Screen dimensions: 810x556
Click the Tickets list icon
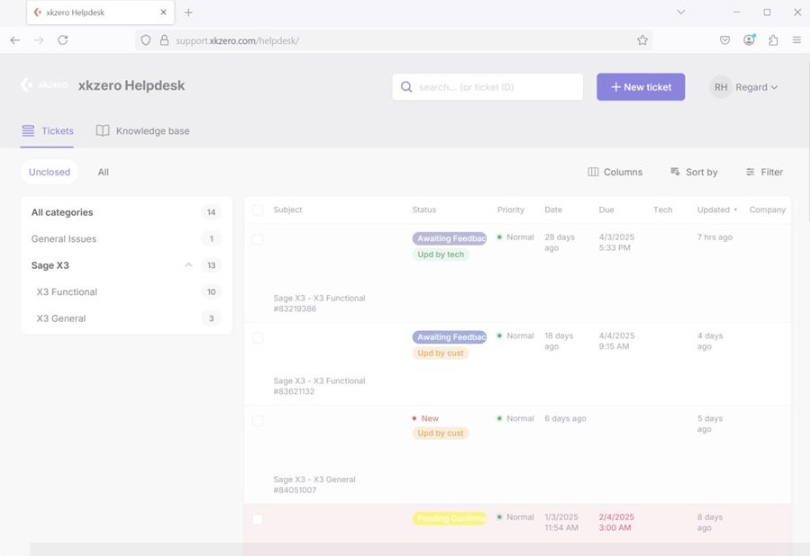coord(28,131)
